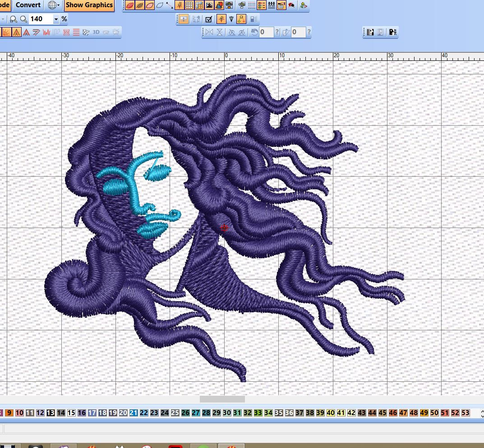Click the horizontal red lines fill icon
Viewport: 484px width, 448px height.
click(76, 32)
